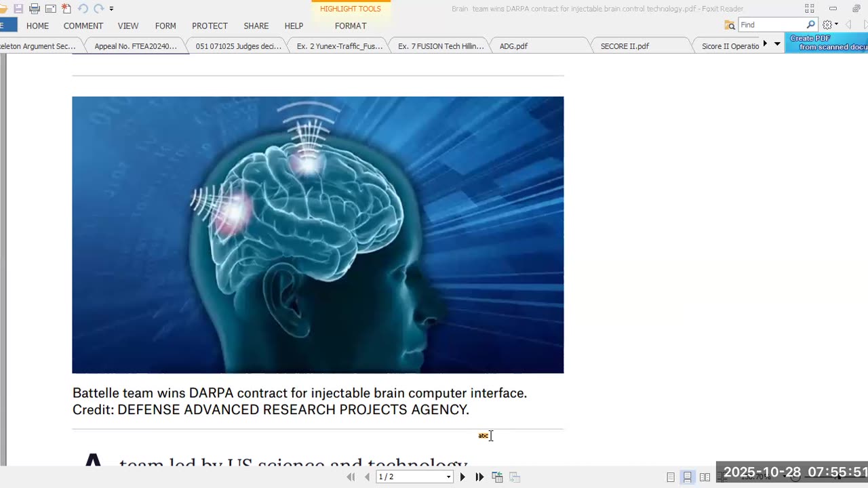Click the brain illustration in the document
This screenshot has height=488, width=868.
(x=318, y=235)
